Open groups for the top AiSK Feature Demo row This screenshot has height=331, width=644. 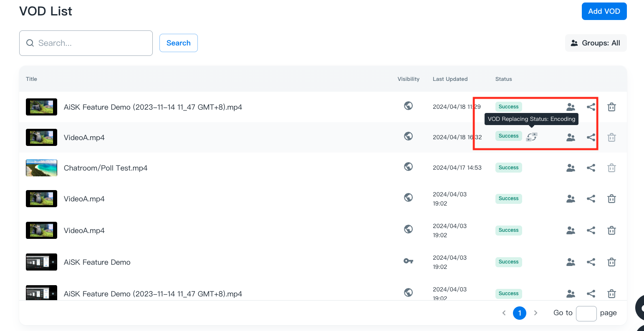571,107
